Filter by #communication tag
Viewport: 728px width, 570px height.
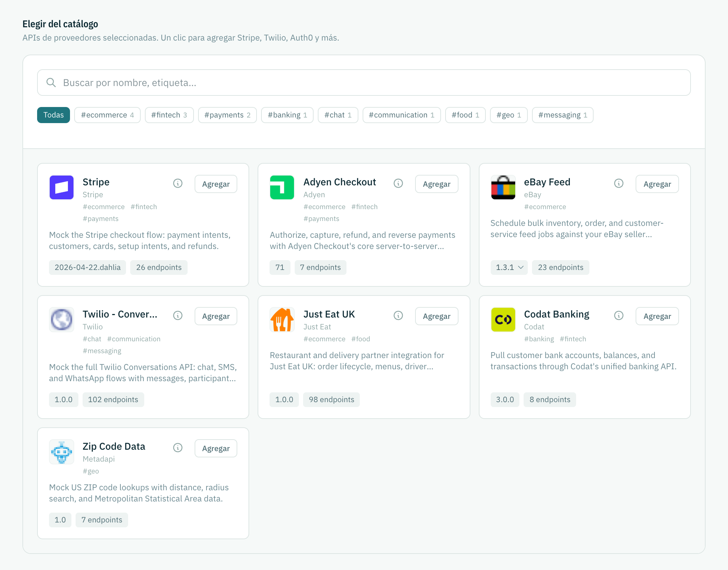tap(402, 115)
